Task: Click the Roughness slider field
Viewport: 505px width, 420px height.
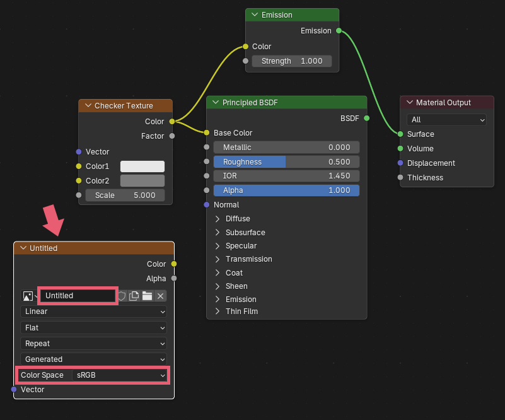Action: pyautogui.click(x=286, y=162)
